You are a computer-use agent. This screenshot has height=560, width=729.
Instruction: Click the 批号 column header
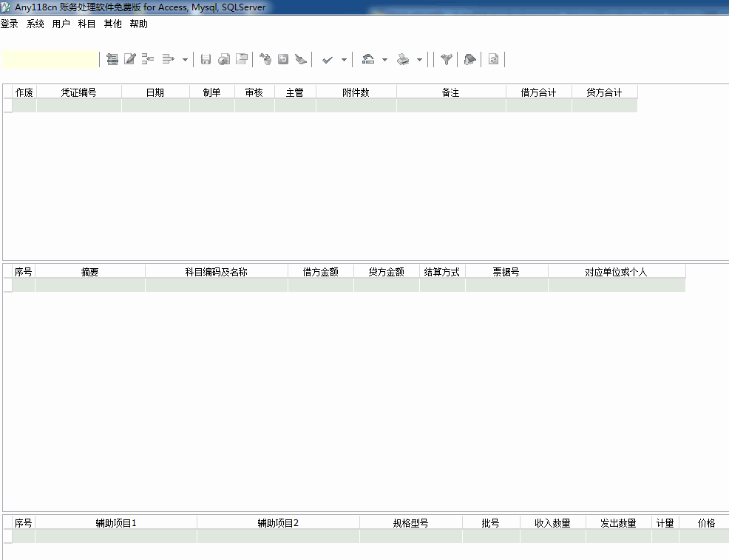(491, 522)
